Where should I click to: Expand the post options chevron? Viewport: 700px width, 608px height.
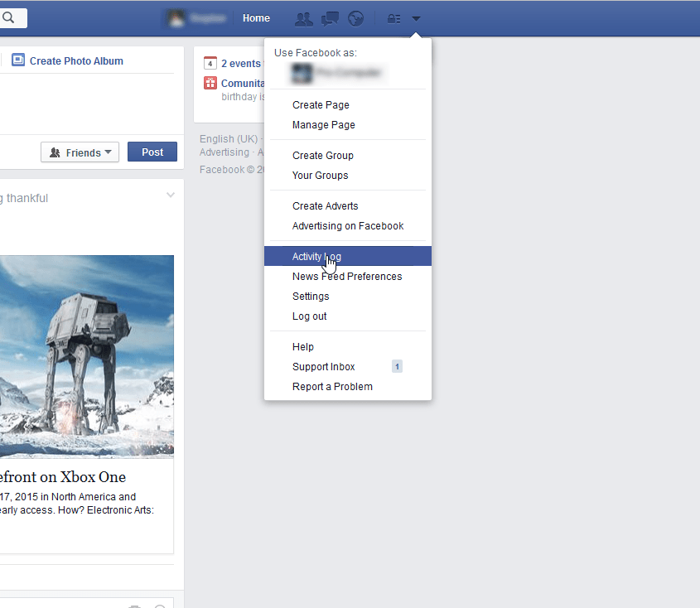pyautogui.click(x=171, y=195)
